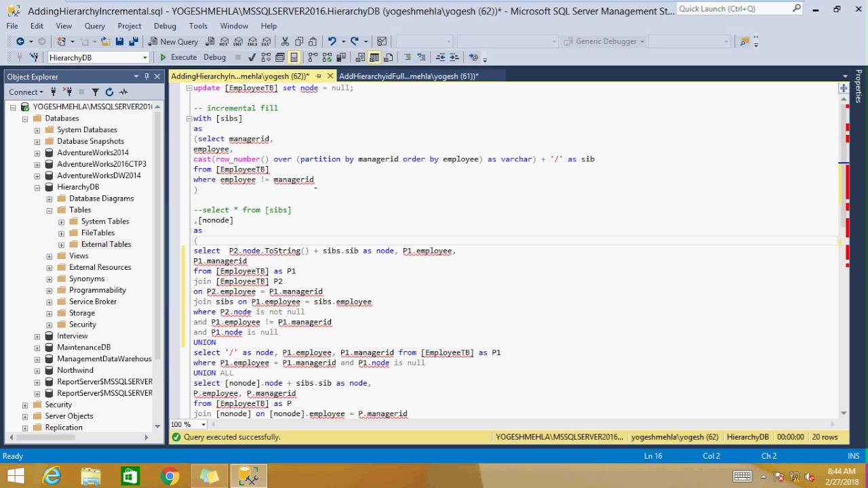The height and width of the screenshot is (488, 868).
Task: Click the New Query button
Action: (x=174, y=41)
